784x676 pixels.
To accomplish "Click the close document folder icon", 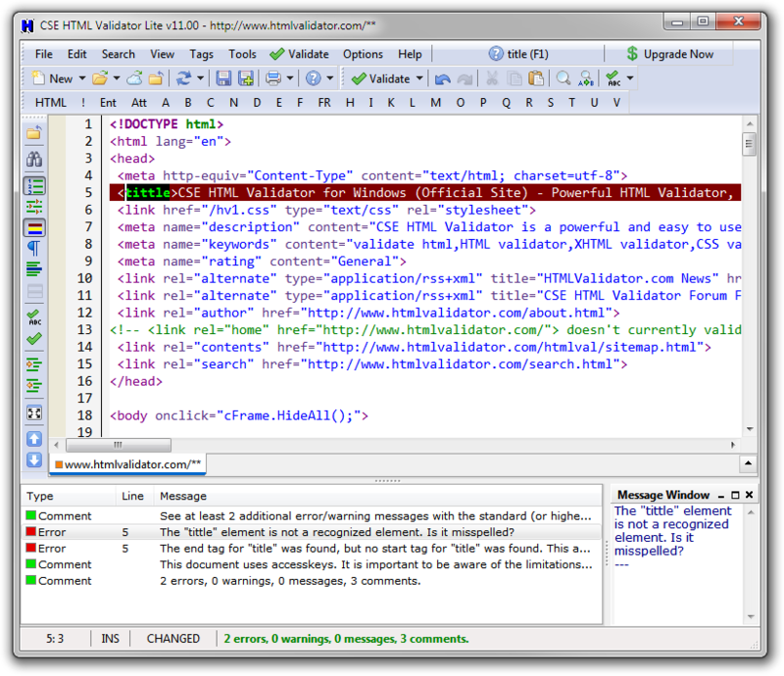I will click(156, 78).
